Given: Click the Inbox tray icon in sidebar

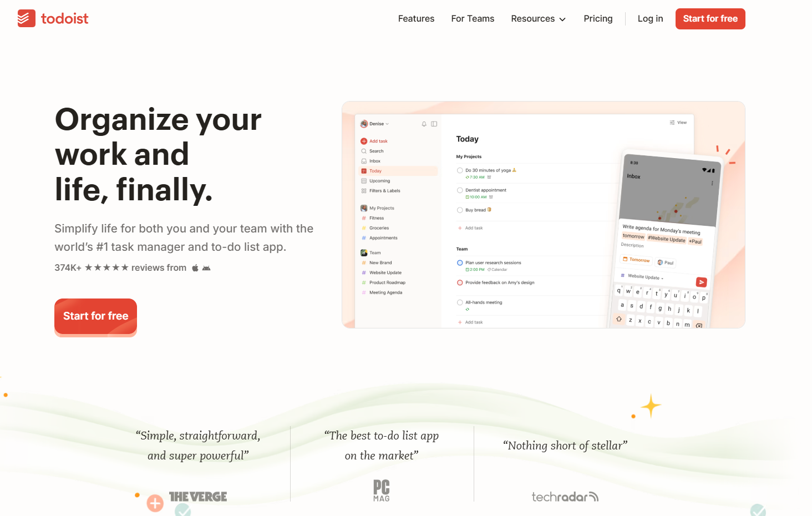Looking at the screenshot, I should click(x=364, y=161).
